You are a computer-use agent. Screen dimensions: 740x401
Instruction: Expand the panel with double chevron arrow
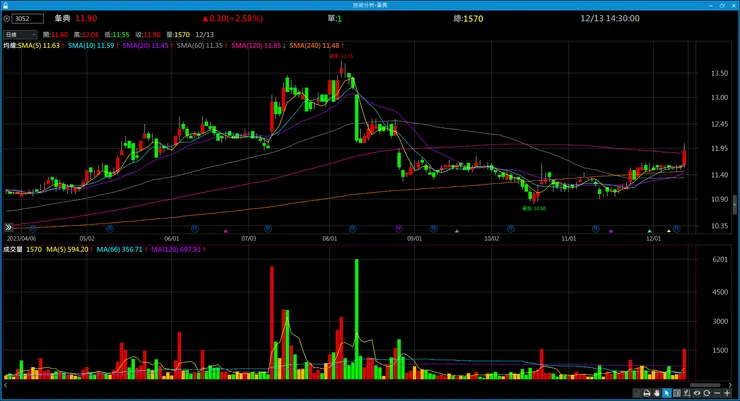pos(8,227)
